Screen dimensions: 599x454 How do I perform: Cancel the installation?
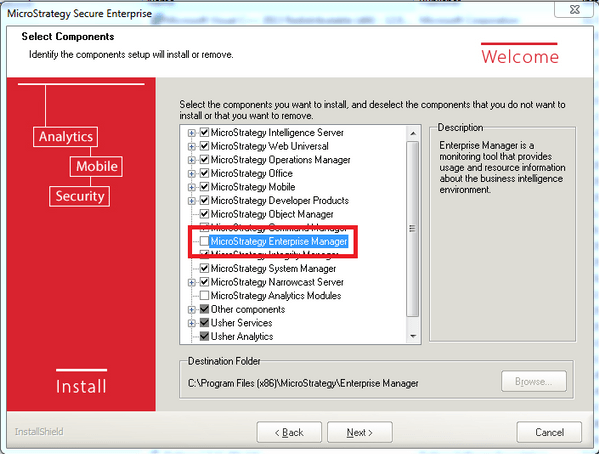click(549, 432)
